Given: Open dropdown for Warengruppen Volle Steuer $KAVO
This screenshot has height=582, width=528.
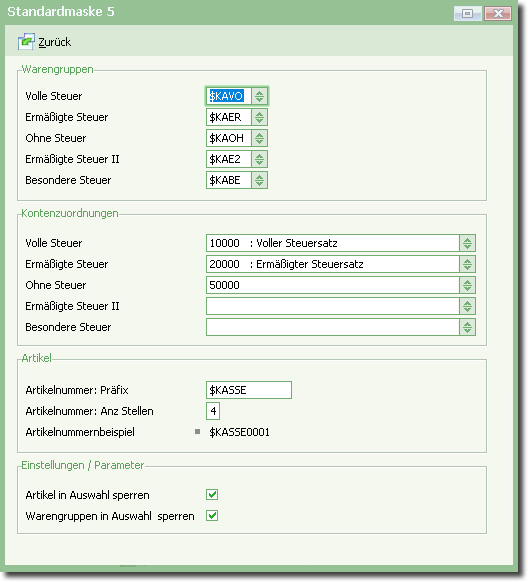Looking at the screenshot, I should pos(259,96).
